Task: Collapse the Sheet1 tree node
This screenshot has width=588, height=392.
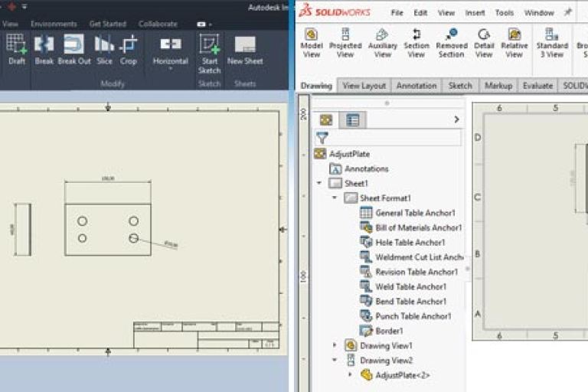Action: (x=319, y=184)
